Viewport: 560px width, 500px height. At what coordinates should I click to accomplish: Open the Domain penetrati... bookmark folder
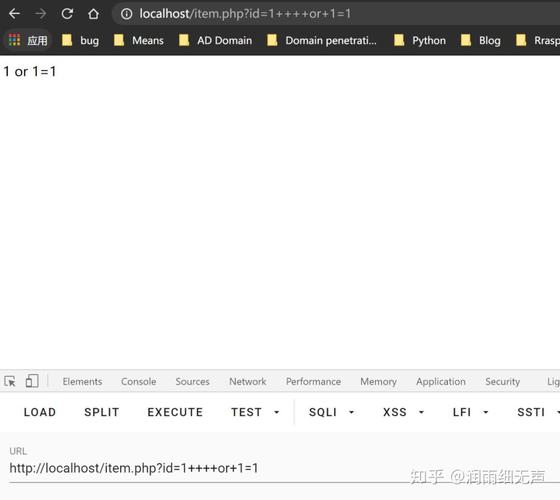[x=322, y=40]
